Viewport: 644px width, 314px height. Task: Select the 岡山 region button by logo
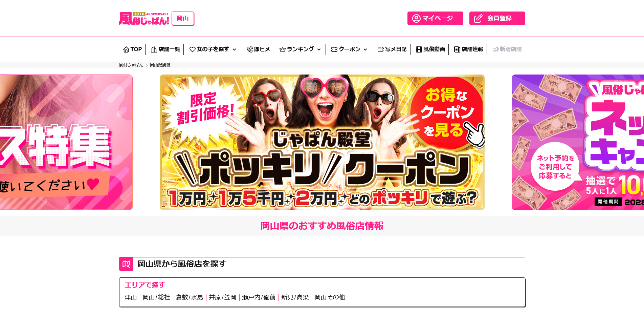183,18
